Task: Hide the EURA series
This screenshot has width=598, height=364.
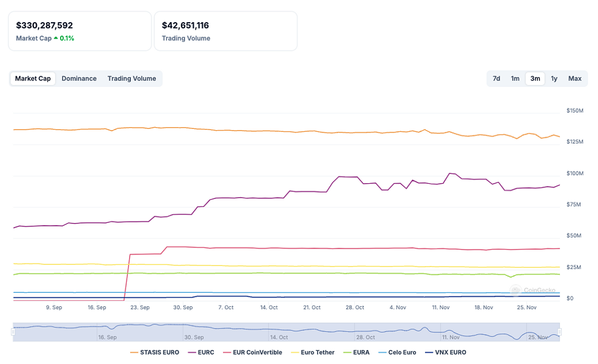Action: [356, 352]
